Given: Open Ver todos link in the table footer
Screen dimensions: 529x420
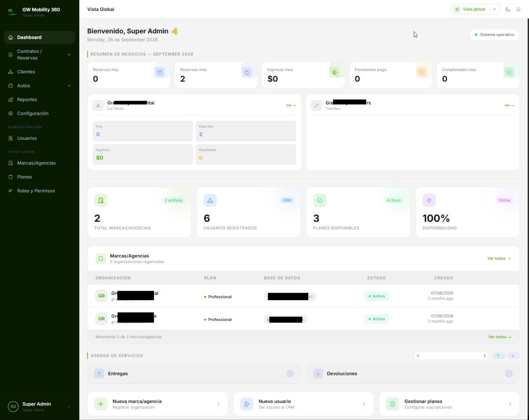Looking at the screenshot, I should (500, 337).
